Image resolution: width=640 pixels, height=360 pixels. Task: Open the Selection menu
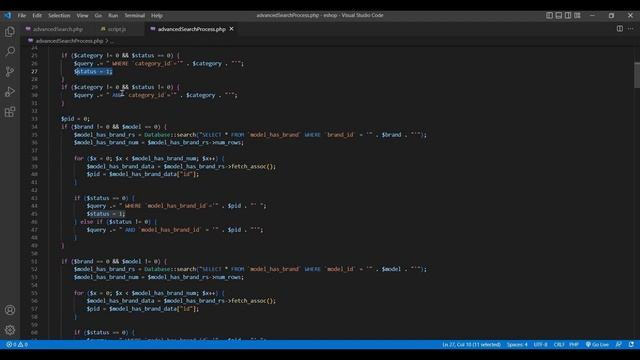click(x=59, y=16)
